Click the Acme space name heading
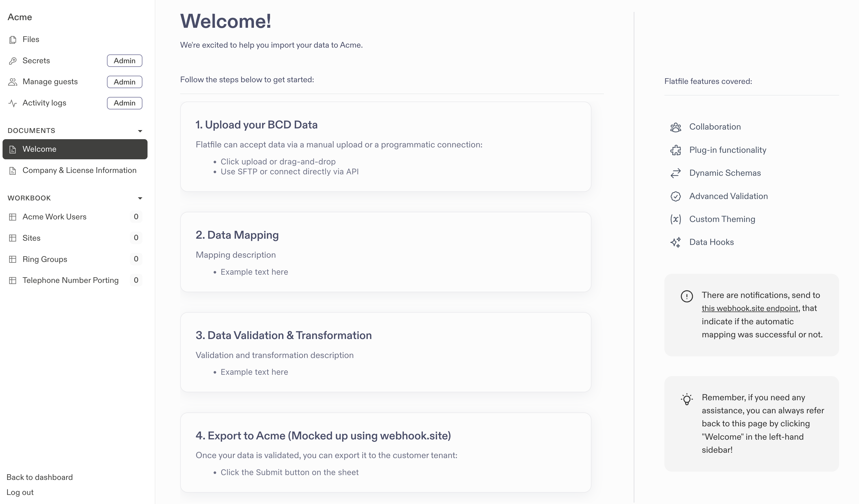This screenshot has height=504, width=859. click(20, 17)
